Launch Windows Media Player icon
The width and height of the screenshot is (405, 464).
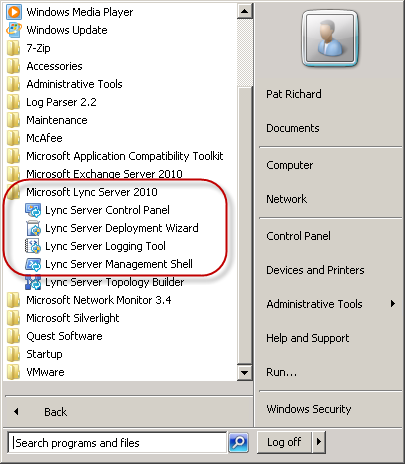[x=14, y=12]
